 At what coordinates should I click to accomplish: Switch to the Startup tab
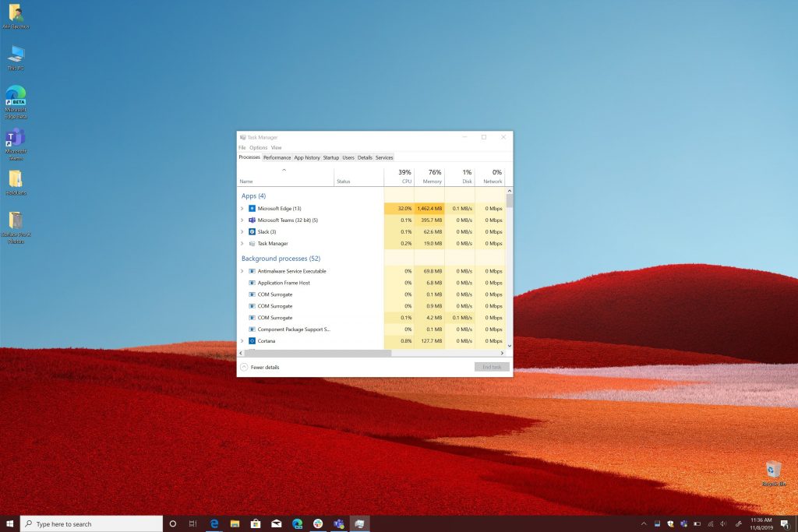331,157
